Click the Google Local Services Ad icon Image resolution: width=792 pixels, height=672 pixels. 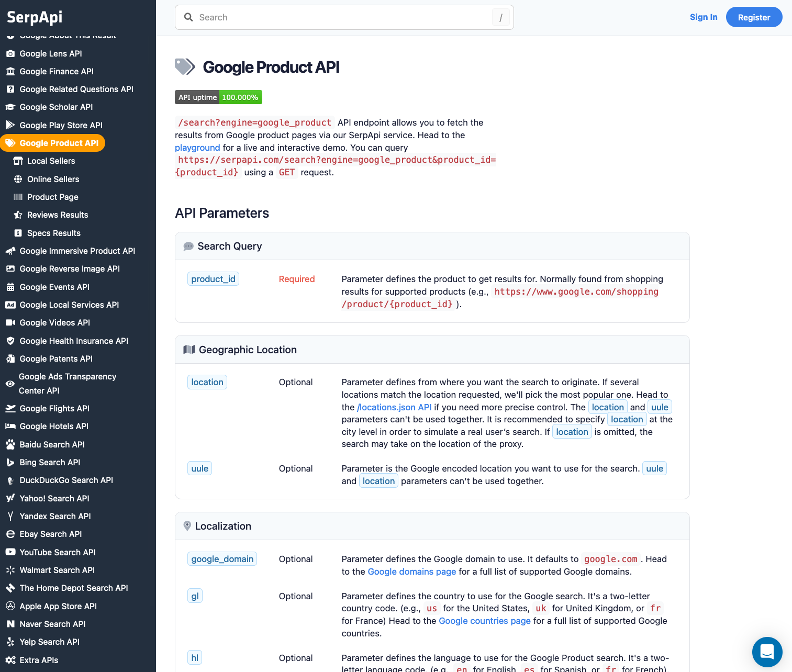point(10,305)
